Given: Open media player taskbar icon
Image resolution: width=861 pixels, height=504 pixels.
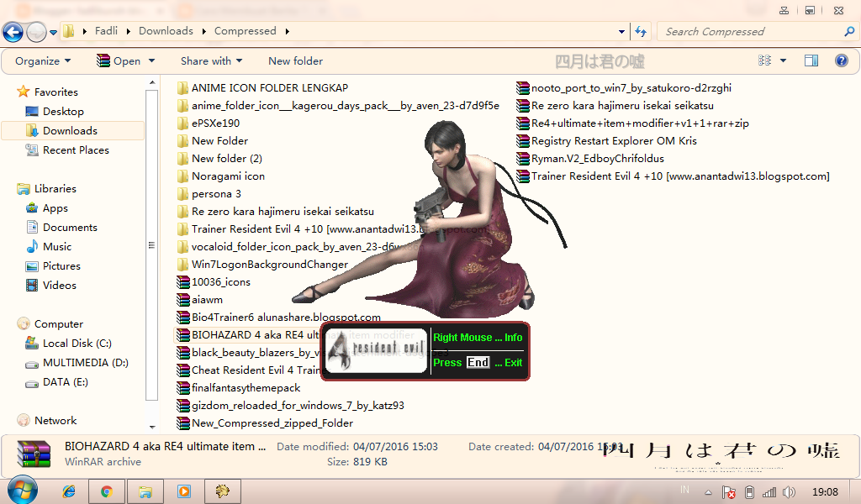Looking at the screenshot, I should click(x=184, y=491).
